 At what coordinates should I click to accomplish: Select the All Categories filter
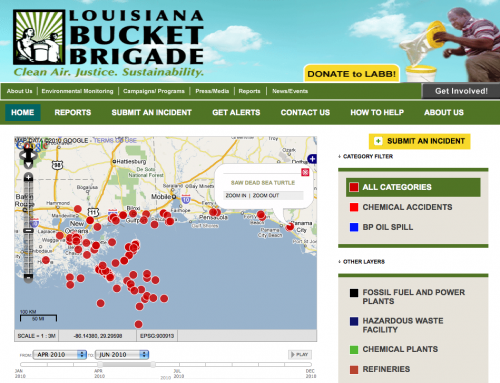[x=413, y=187]
